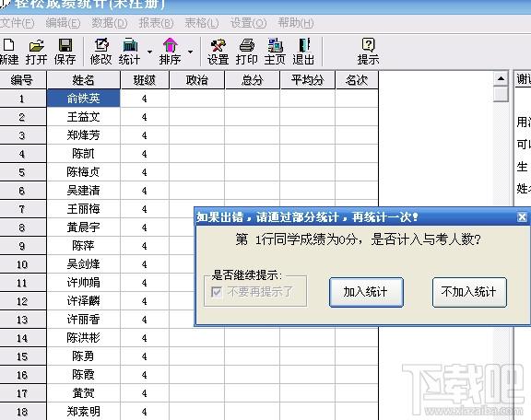Image resolution: width=531 pixels, height=420 pixels.
Task: Select the name cell 许丽香
Action: tap(83, 320)
